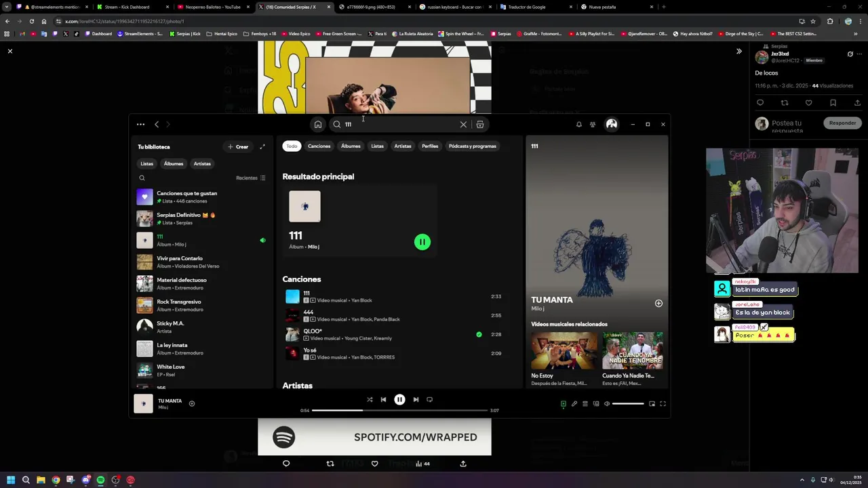
Task: Click the Responder button on X
Action: coord(842,123)
